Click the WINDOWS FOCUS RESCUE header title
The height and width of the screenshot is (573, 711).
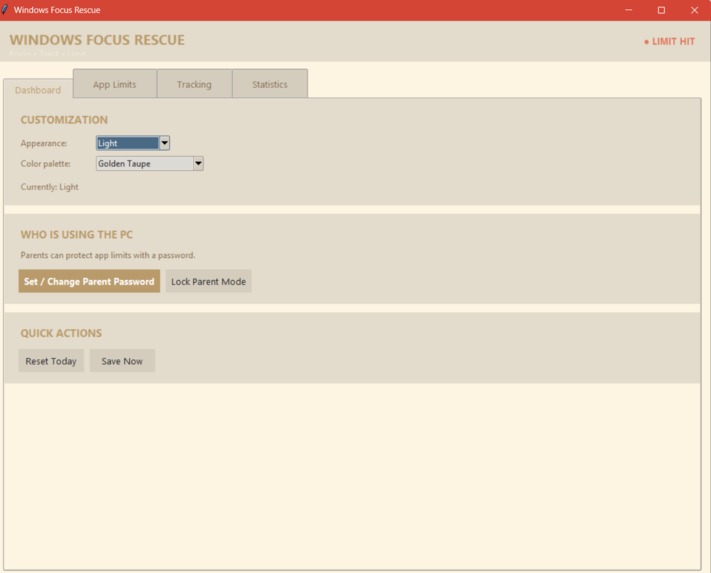(97, 40)
